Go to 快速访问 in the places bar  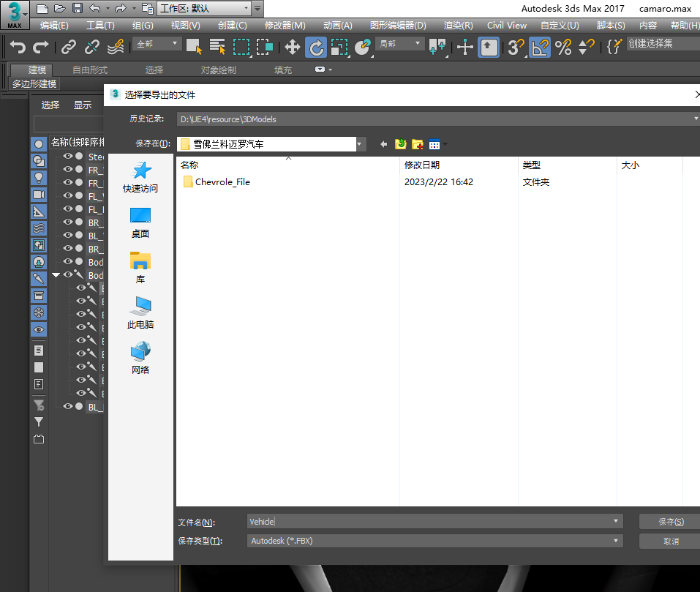[140, 177]
